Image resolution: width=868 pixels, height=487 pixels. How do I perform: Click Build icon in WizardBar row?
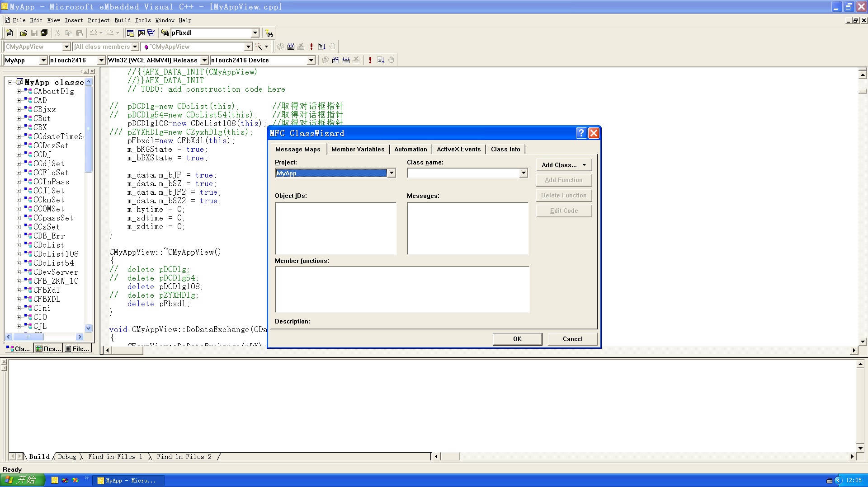[291, 47]
